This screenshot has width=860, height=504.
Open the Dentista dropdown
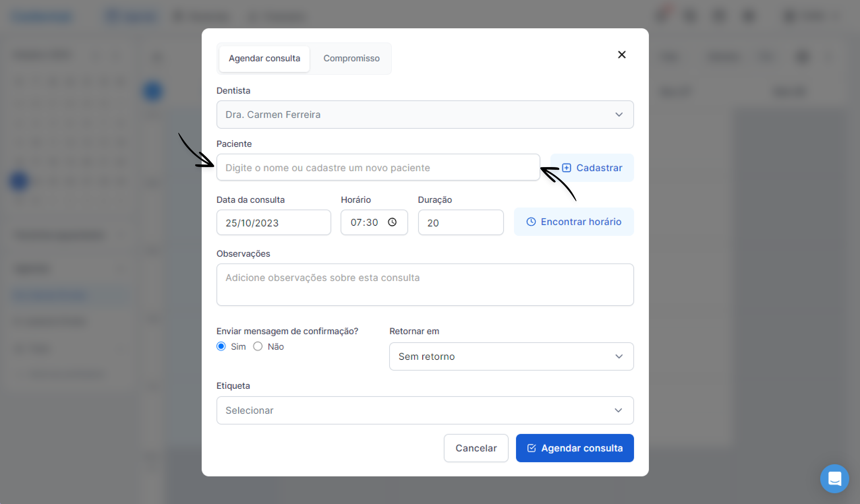point(425,115)
